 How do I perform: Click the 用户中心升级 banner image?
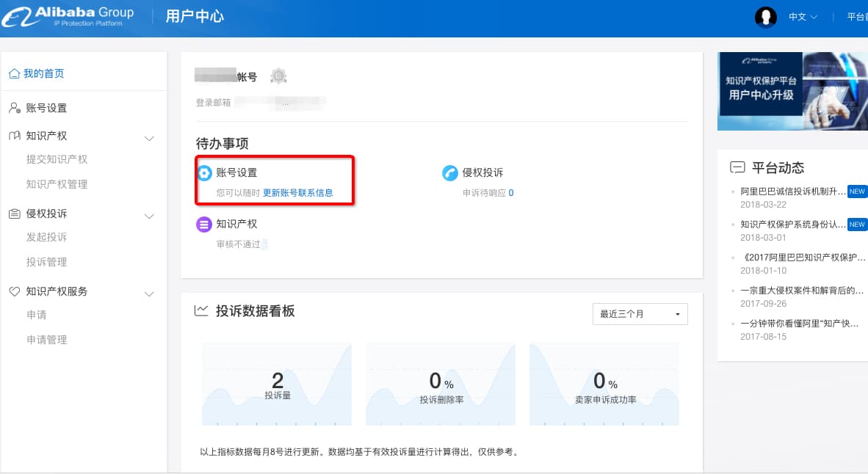tap(792, 91)
